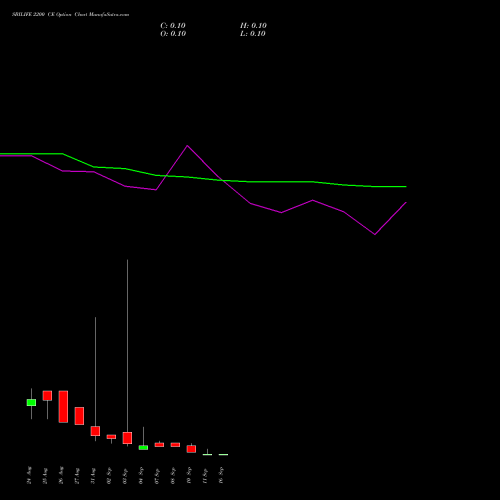The image size is (500, 500).
Task: Select the red candlestick body for 31 Aug
Action: point(95,431)
